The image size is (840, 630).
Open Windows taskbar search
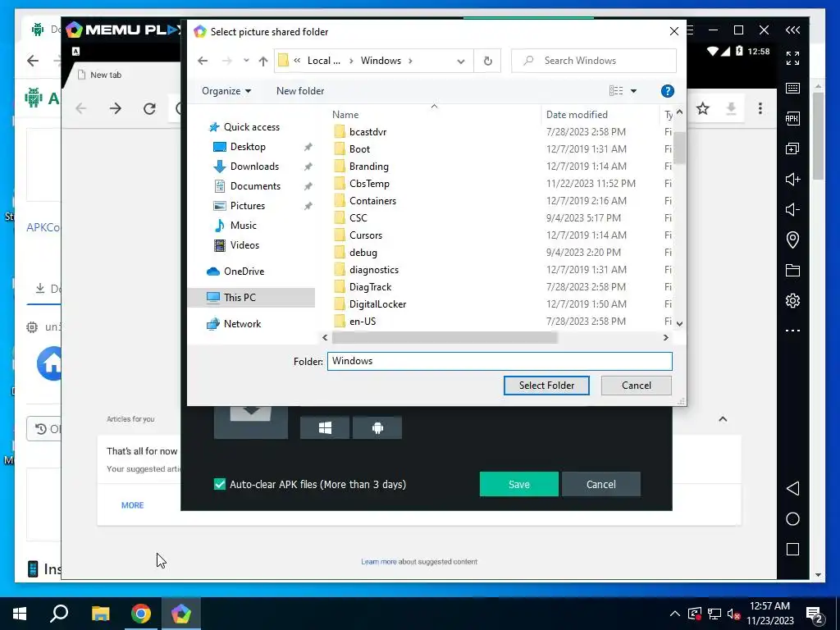(59, 614)
